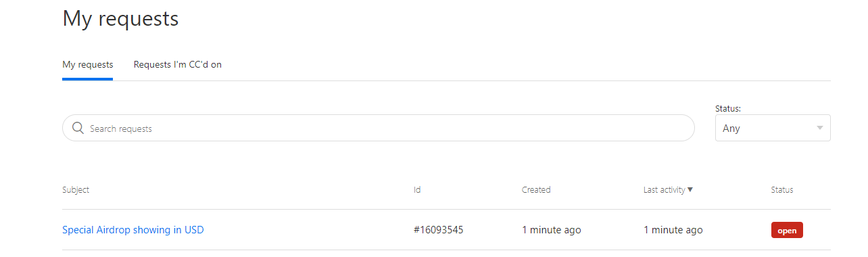Switch to the My requests tab
Image resolution: width=868 pixels, height=257 pixels.
pyautogui.click(x=87, y=65)
